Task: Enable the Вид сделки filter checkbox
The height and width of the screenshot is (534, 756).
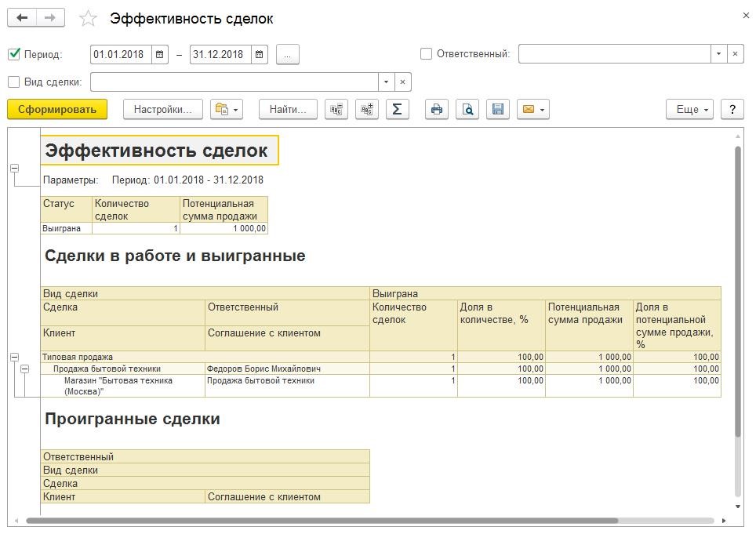Action: point(14,82)
